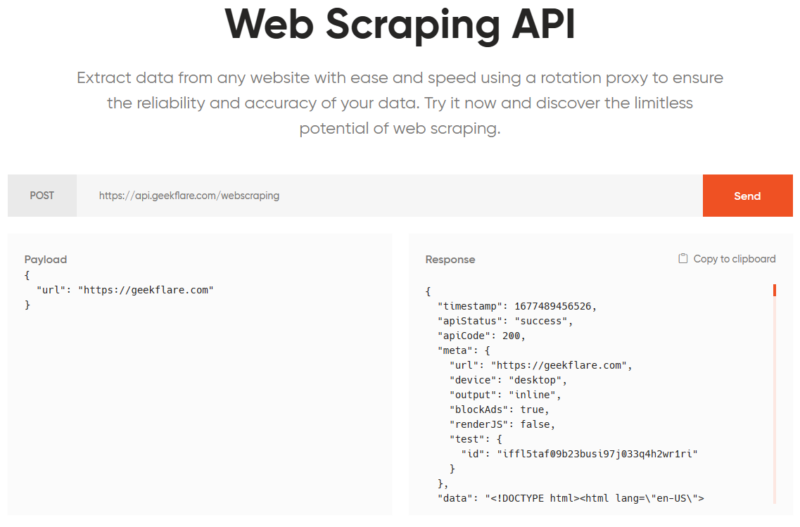Viewport: 800px width, 527px height.
Task: Click the "apiCode": 200 line
Action: tap(481, 336)
